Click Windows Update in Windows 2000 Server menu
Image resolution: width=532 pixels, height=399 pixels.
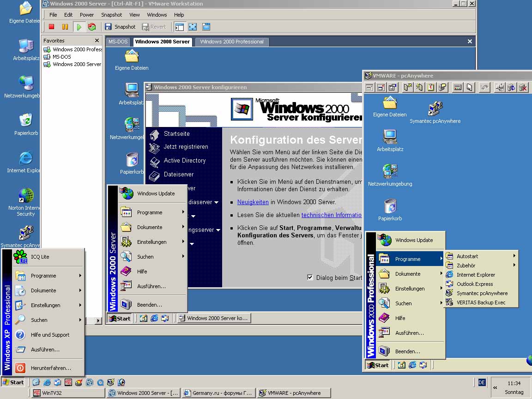pyautogui.click(x=153, y=193)
